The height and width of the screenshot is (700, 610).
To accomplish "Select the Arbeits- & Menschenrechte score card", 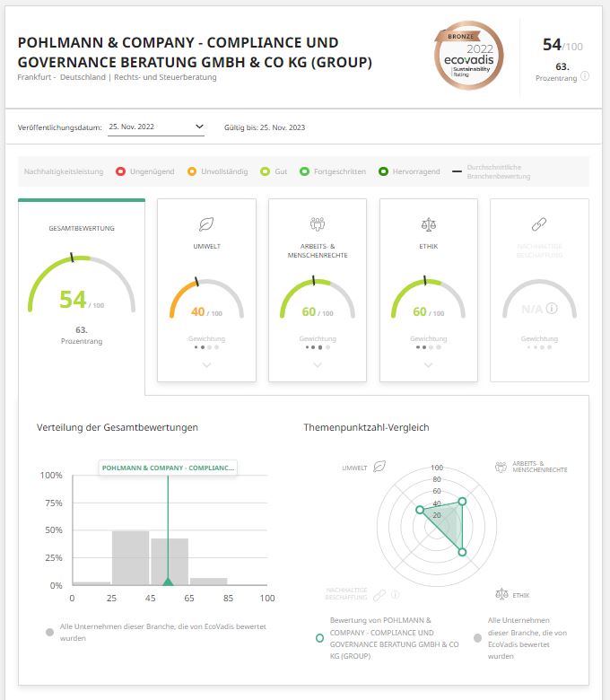I will click(x=318, y=290).
